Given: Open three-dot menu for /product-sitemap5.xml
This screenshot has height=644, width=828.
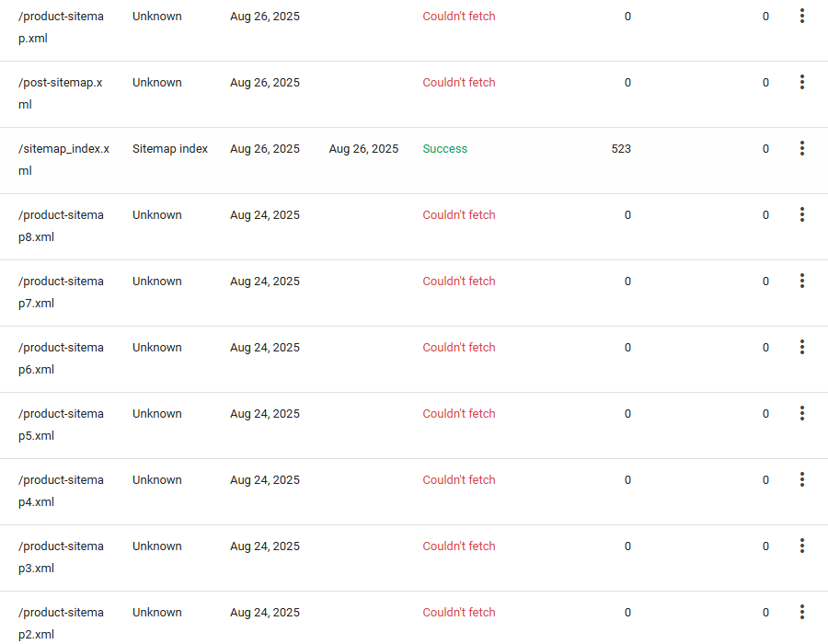Looking at the screenshot, I should [802, 413].
